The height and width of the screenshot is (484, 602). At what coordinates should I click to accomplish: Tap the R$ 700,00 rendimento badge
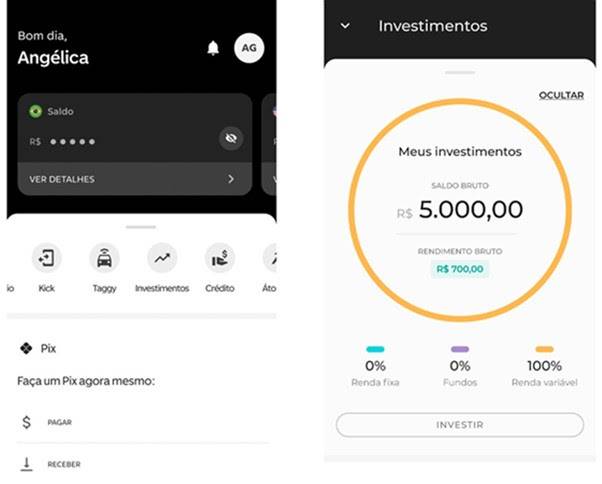(x=460, y=269)
